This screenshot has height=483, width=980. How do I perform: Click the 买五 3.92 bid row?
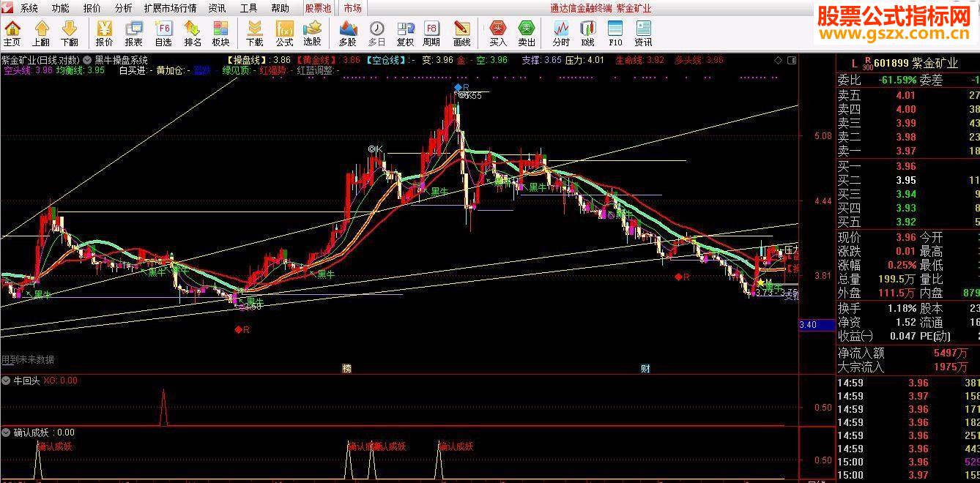pos(908,222)
